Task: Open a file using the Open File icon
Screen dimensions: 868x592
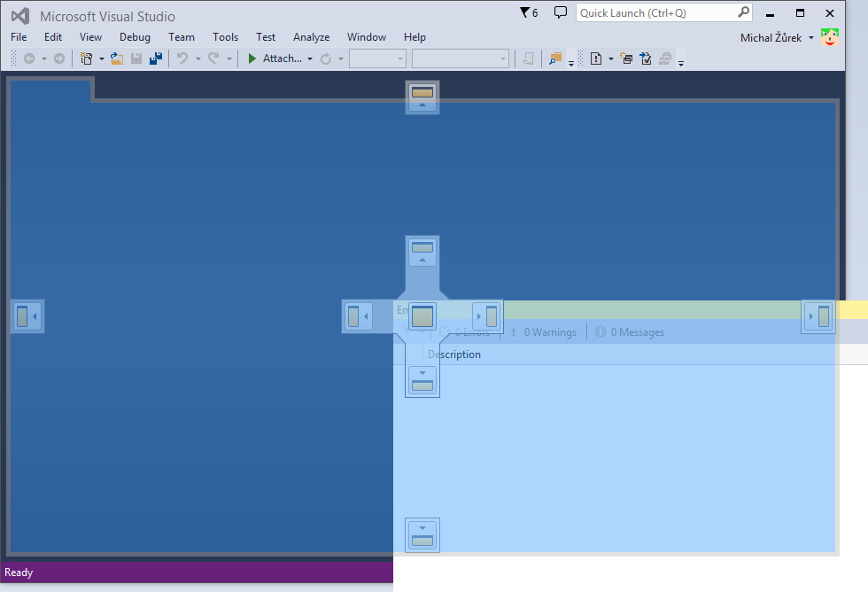Action: click(116, 58)
